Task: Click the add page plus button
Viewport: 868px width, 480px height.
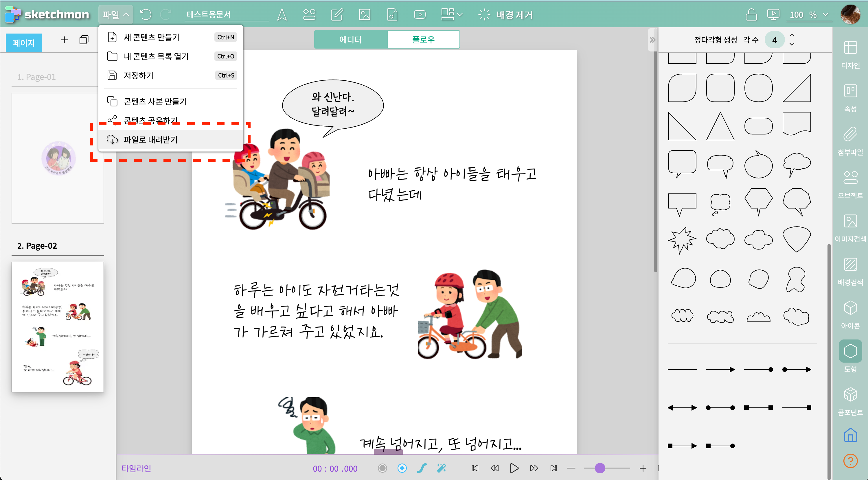Action: [64, 40]
